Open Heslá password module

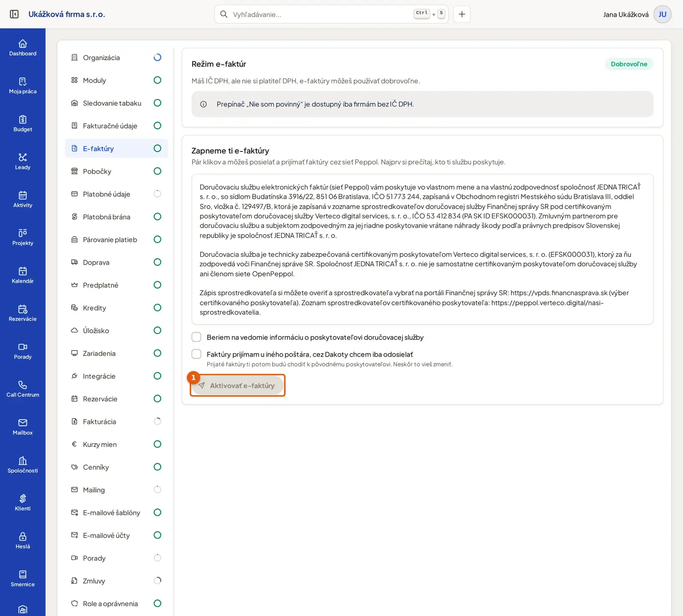23,541
